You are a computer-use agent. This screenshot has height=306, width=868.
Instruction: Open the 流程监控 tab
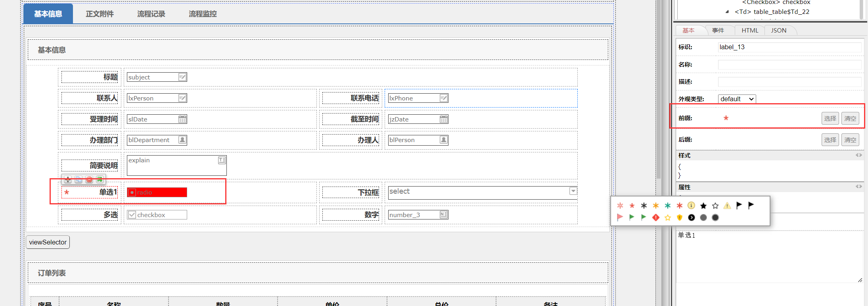click(x=203, y=14)
